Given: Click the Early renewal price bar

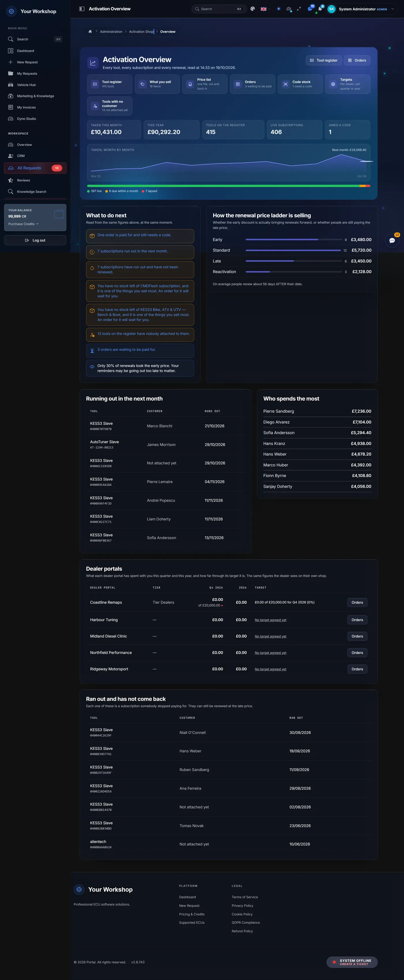Looking at the screenshot, I should pyautogui.click(x=293, y=240).
